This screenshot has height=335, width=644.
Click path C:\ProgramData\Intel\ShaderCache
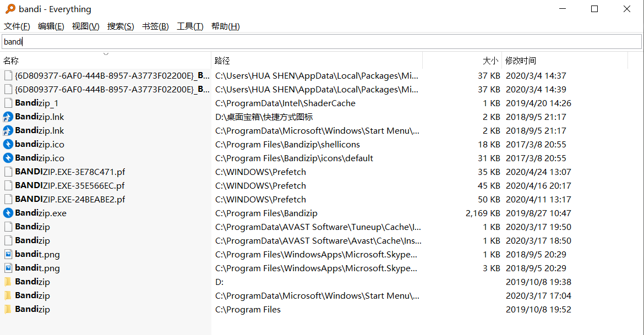coord(286,103)
